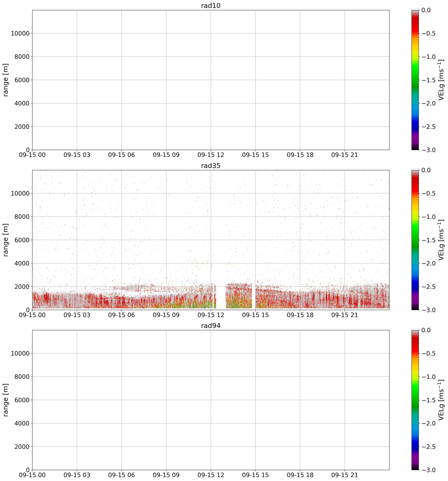Click the 09-15 21 tick label under rad94
448x481 pixels.
[x=344, y=475]
